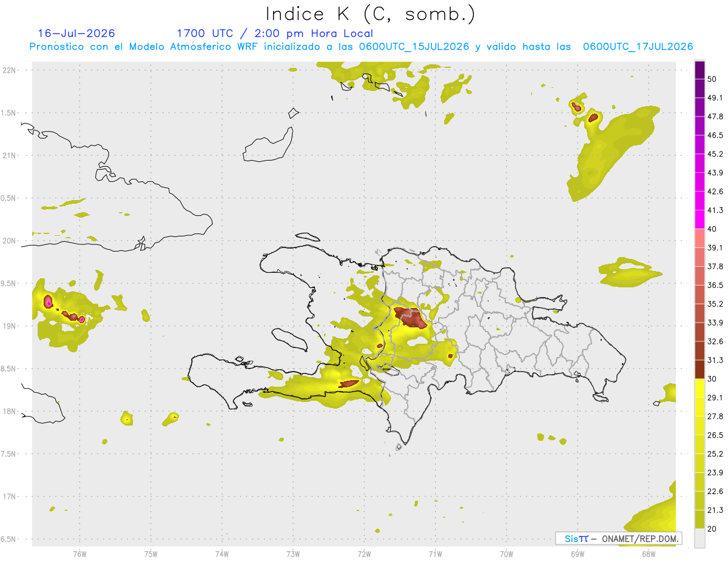Click the "1700 UTC / 2:00 pm Hora Local" time label
Viewport: 728px width, 562px height.
point(275,33)
